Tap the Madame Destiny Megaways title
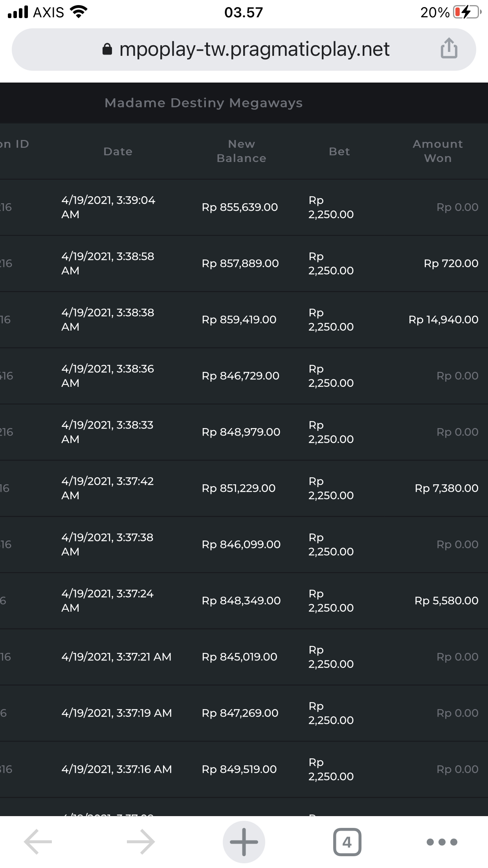This screenshot has height=868, width=488. pyautogui.click(x=204, y=103)
